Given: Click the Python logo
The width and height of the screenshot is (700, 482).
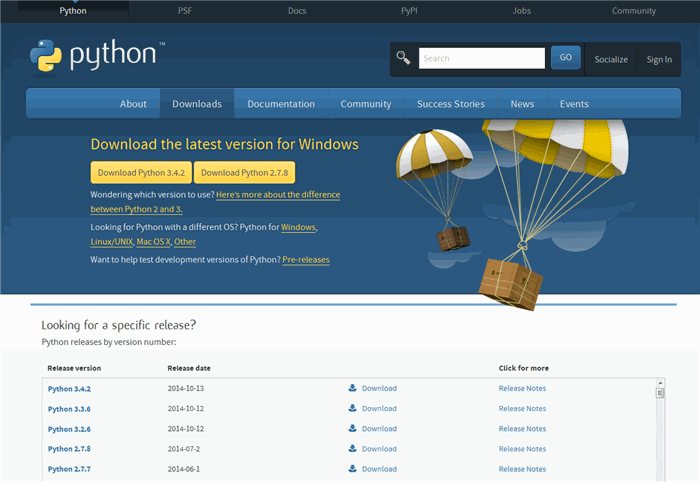Looking at the screenshot, I should tap(97, 55).
